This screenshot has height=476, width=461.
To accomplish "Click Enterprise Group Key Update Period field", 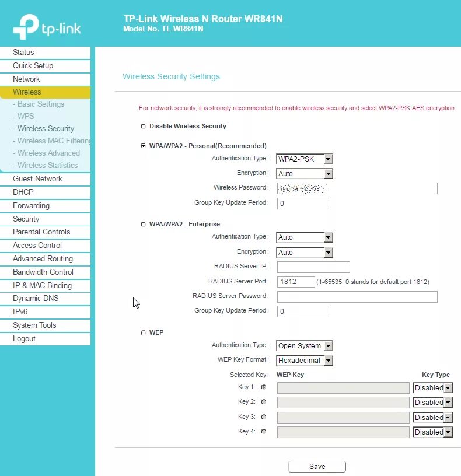I will tap(303, 311).
